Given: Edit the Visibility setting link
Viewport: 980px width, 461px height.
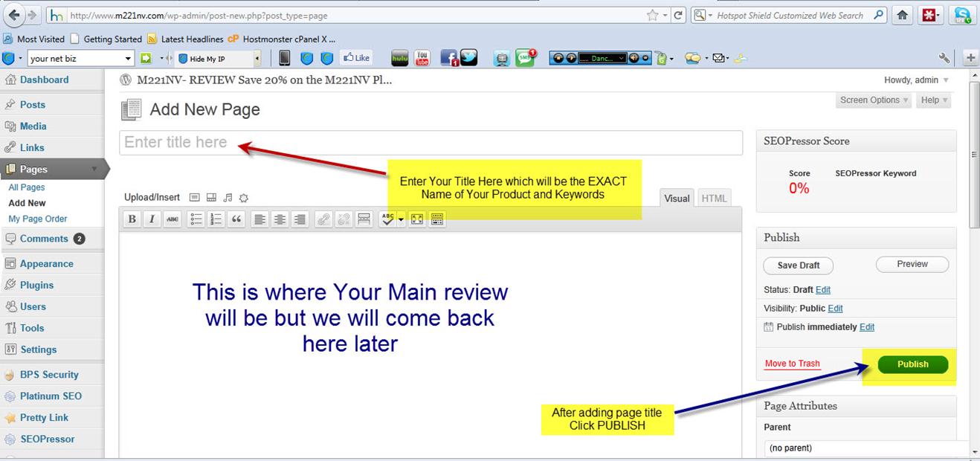Looking at the screenshot, I should point(835,309).
